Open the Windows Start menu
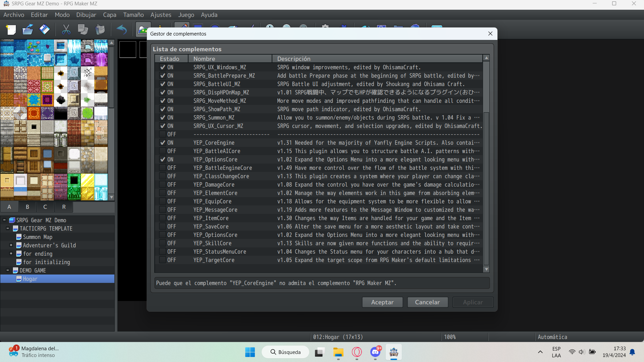This screenshot has height=362, width=644. coord(250,352)
